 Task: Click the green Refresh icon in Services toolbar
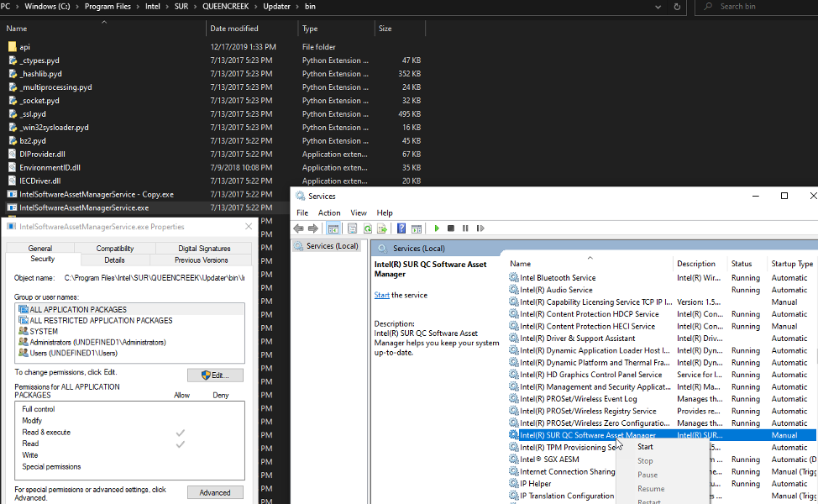(367, 228)
